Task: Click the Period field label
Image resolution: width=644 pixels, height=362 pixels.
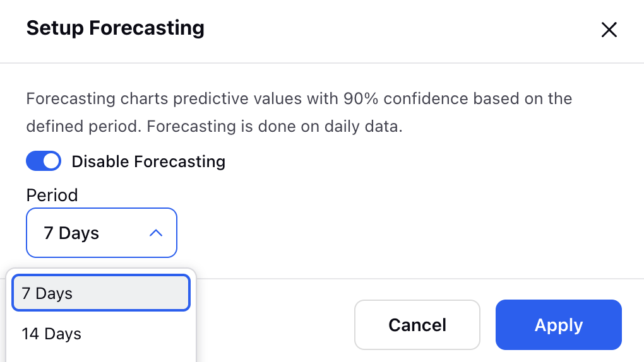Action: coord(52,195)
